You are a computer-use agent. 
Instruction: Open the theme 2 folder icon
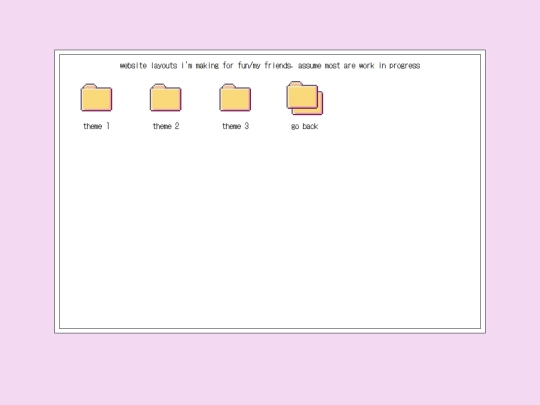166,97
